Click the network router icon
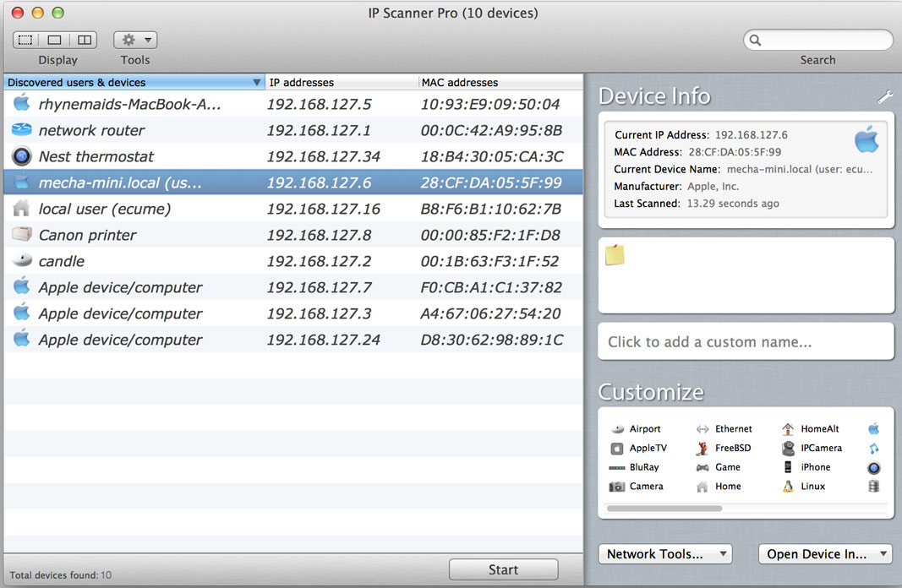Image resolution: width=902 pixels, height=588 pixels. pos(22,129)
